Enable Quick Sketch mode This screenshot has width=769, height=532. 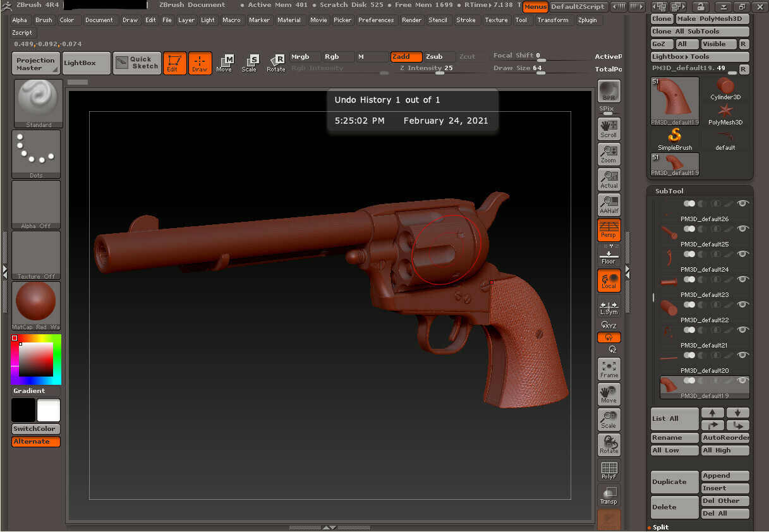[136, 63]
